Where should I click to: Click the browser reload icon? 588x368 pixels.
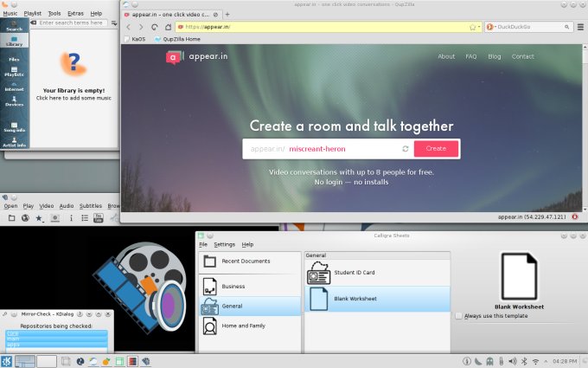point(154,27)
